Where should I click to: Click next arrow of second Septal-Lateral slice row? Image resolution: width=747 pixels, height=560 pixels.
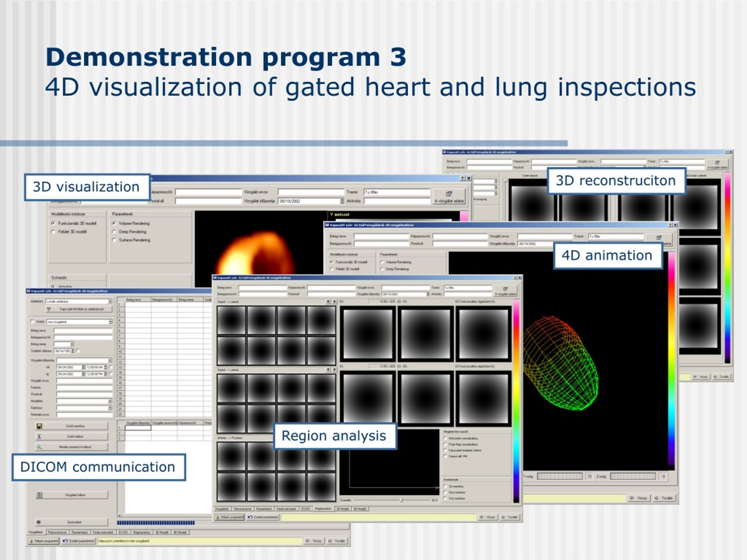[x=334, y=370]
